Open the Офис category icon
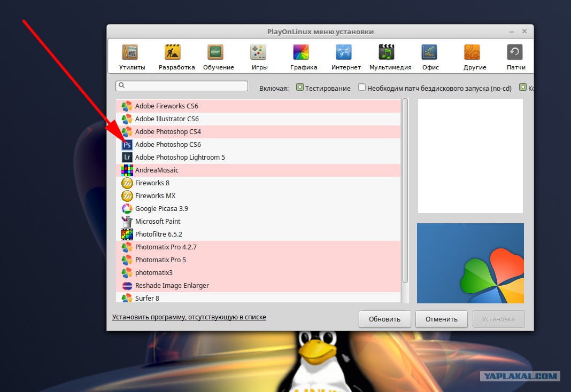This screenshot has height=392, width=571. (429, 52)
